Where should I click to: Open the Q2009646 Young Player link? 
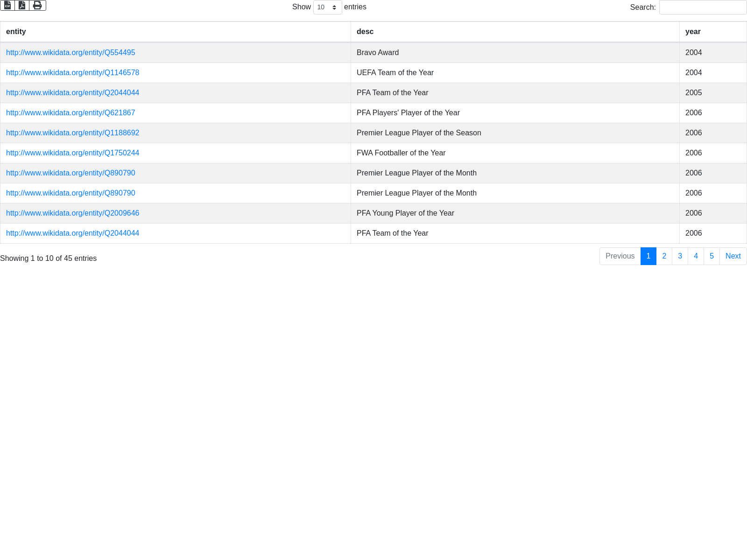pos(72,213)
